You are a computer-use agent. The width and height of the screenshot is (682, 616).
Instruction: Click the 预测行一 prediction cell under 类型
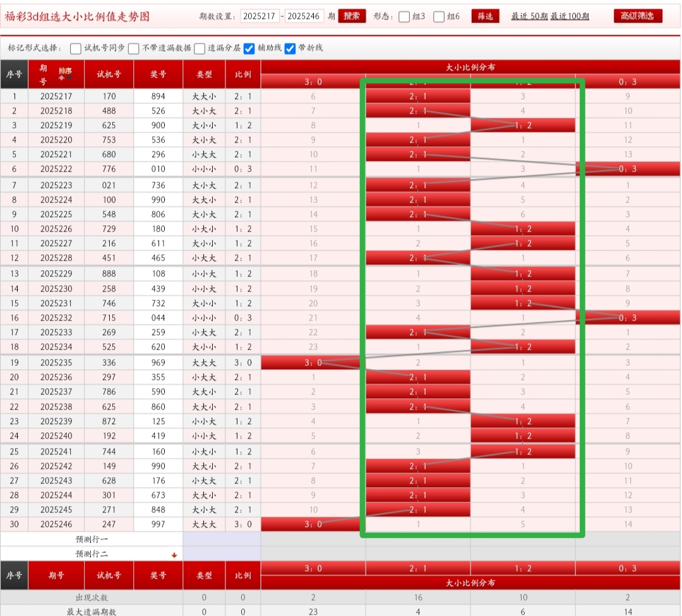tap(222, 540)
